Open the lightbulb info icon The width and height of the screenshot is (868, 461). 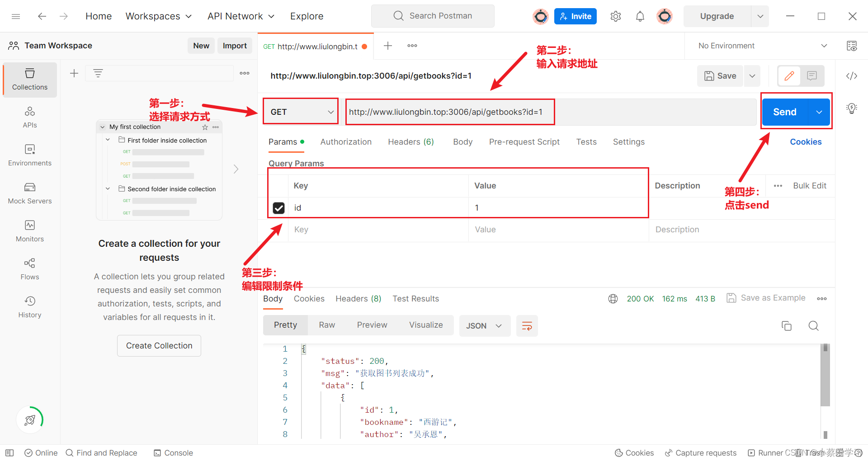click(x=852, y=108)
